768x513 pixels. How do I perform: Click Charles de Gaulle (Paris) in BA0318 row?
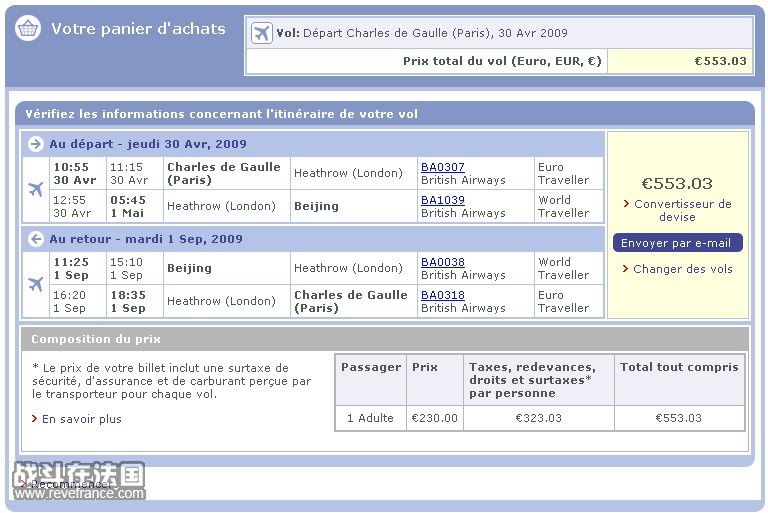(351, 301)
